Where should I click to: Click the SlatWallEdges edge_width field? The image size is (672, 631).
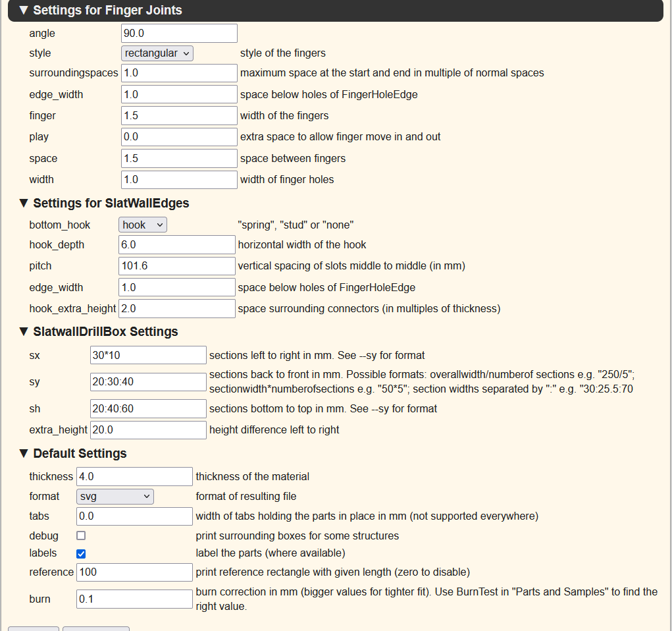point(177,287)
